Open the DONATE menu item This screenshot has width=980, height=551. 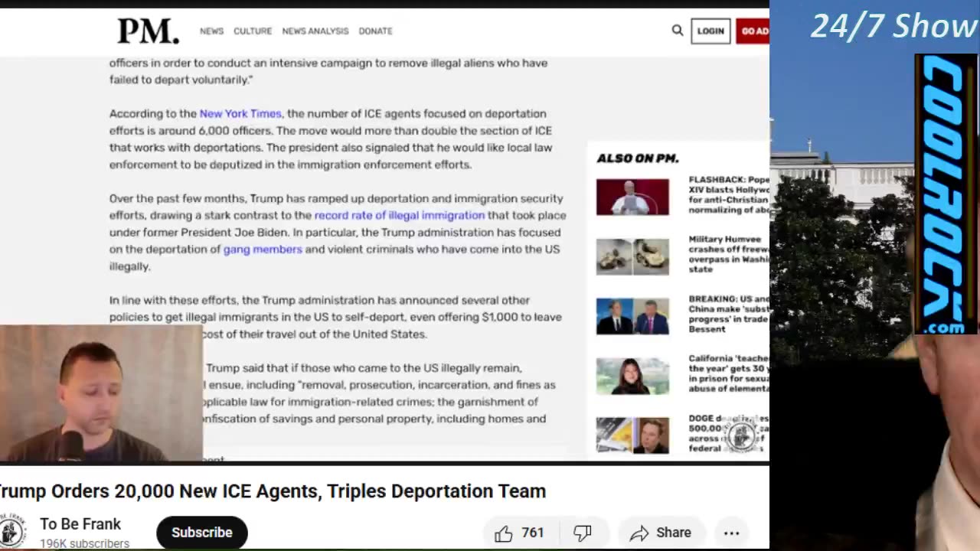[x=375, y=31]
